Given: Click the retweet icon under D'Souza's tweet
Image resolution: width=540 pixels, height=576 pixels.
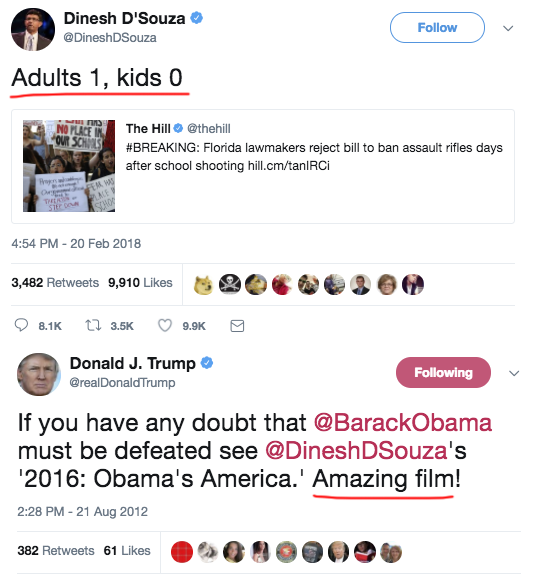Looking at the screenshot, I should pyautogui.click(x=93, y=325).
